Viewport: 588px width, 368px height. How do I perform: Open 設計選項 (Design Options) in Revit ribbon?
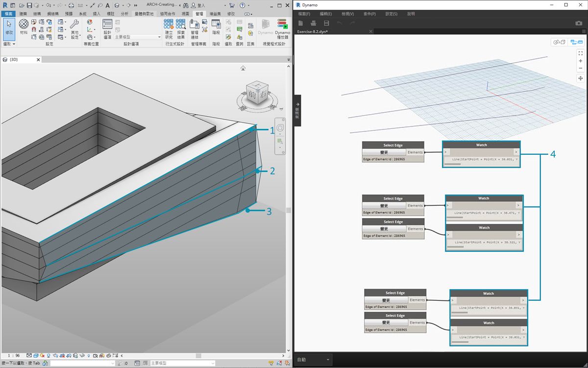(107, 29)
